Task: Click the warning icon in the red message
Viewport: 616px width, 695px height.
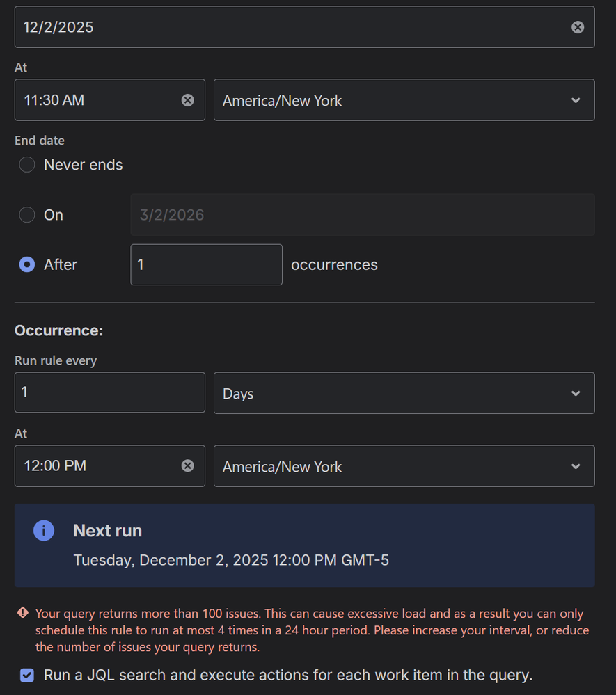Action: [x=22, y=613]
